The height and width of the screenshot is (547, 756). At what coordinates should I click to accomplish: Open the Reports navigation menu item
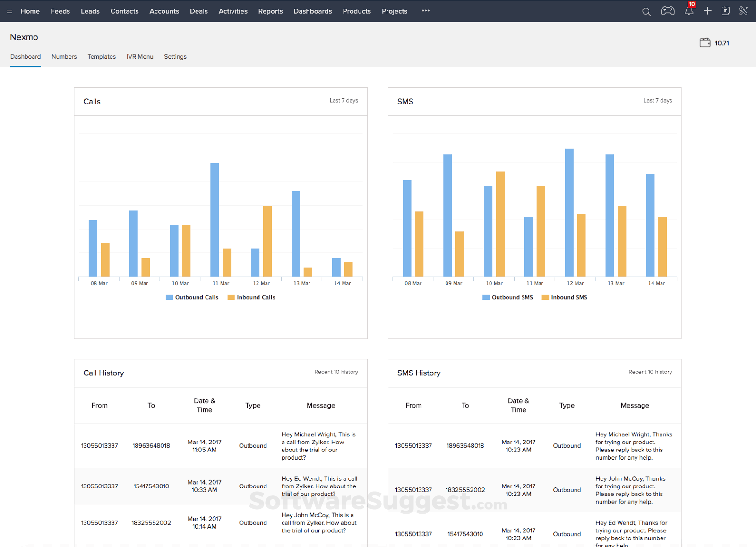(270, 11)
